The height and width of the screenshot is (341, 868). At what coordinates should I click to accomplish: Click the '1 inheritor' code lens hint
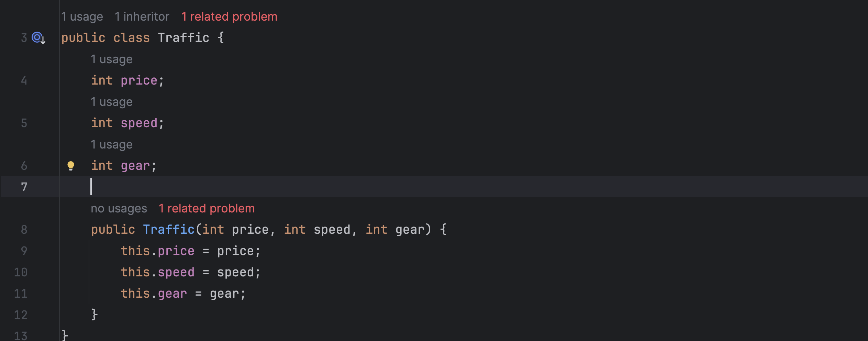[x=142, y=16]
